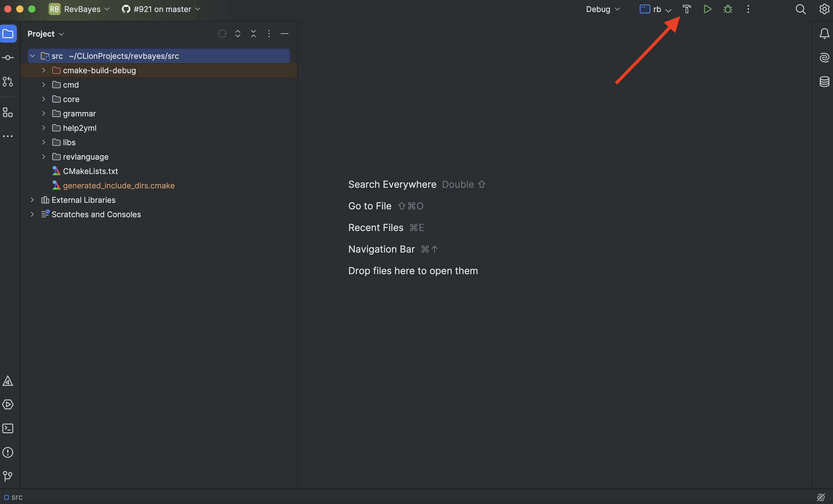The image size is (833, 504).
Task: Click Select Opened File crosshair icon
Action: click(222, 33)
